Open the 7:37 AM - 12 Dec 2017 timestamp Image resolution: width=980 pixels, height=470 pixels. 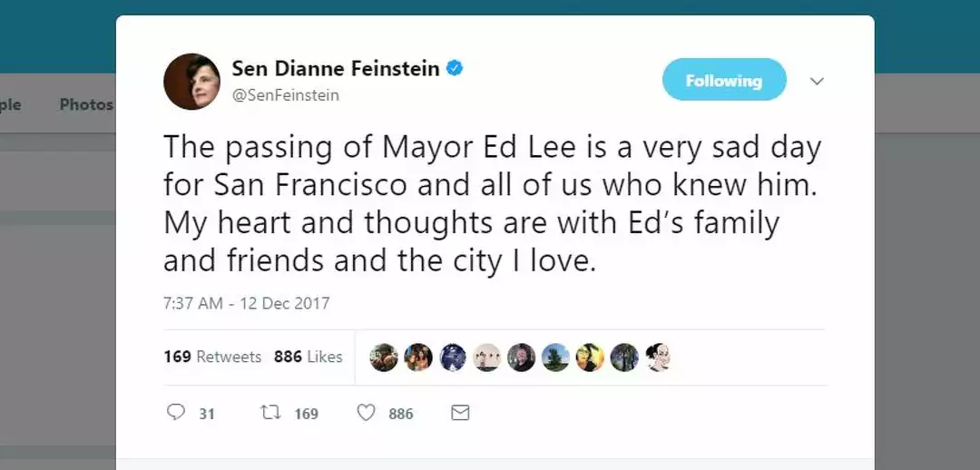pyautogui.click(x=247, y=303)
